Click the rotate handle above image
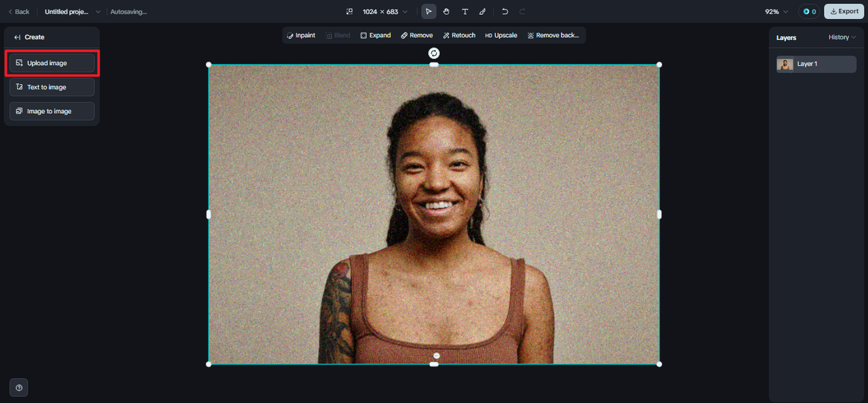 point(434,53)
